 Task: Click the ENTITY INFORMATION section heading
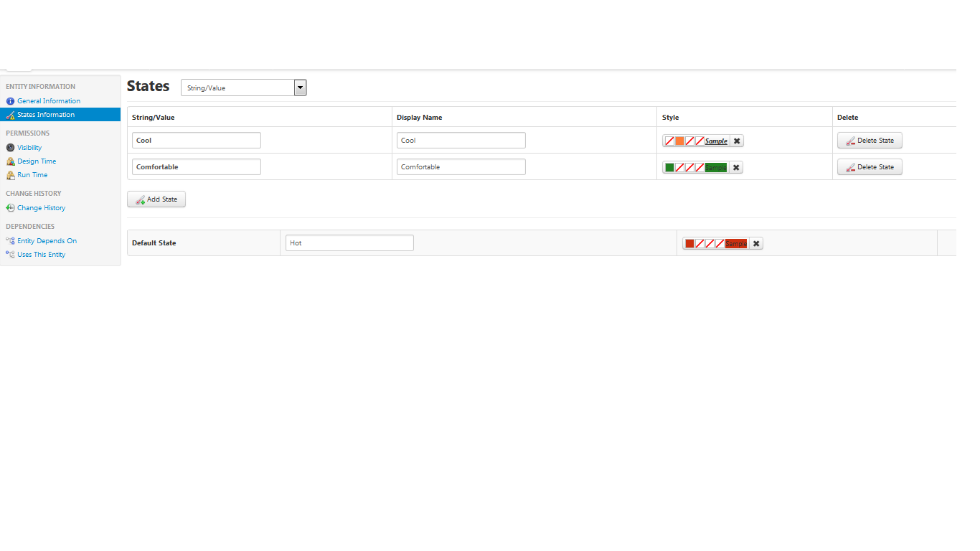(40, 87)
